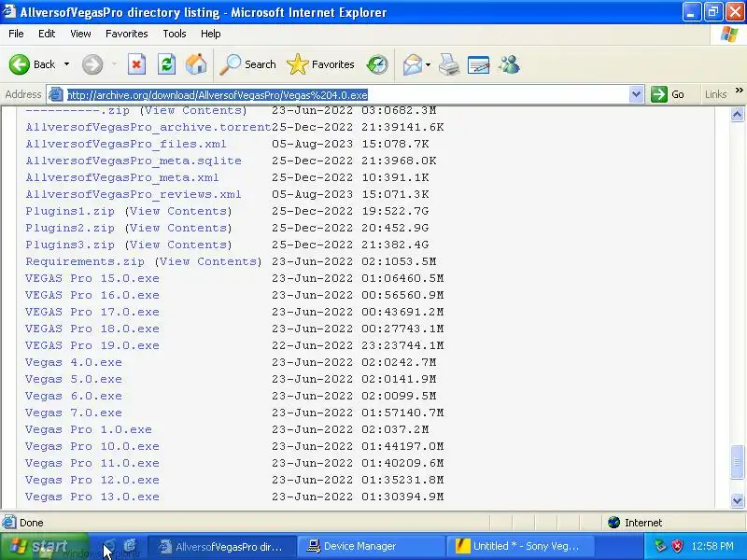Download Vegas 7.0.exe
Viewport: 747px width, 560px height.
74,413
